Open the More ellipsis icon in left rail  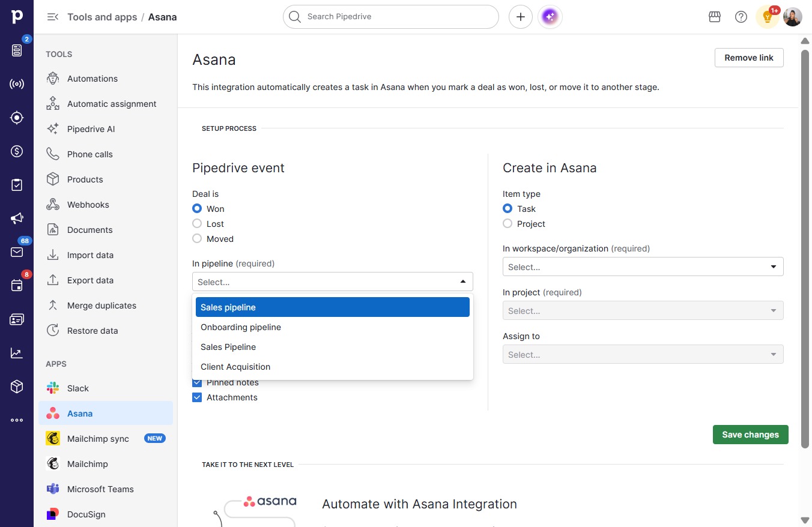(17, 420)
